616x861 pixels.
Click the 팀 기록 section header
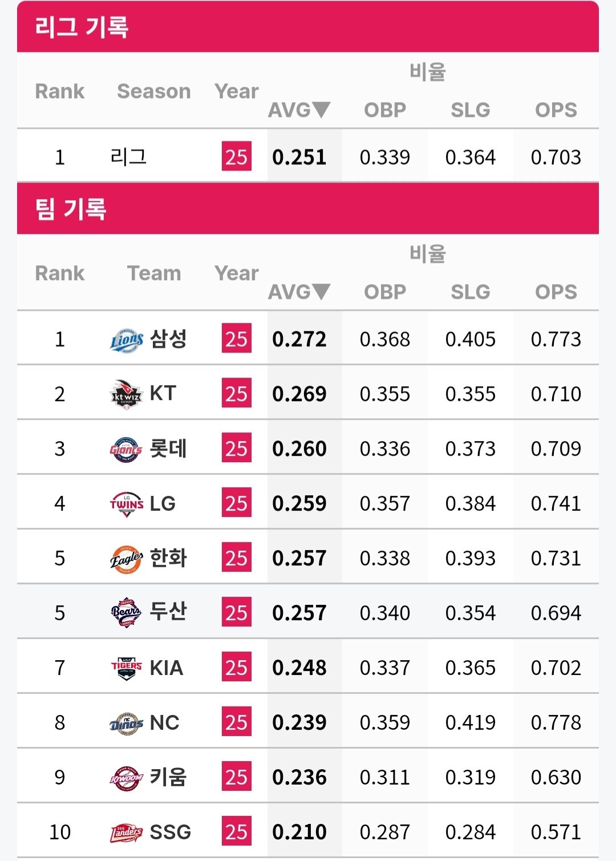(71, 209)
